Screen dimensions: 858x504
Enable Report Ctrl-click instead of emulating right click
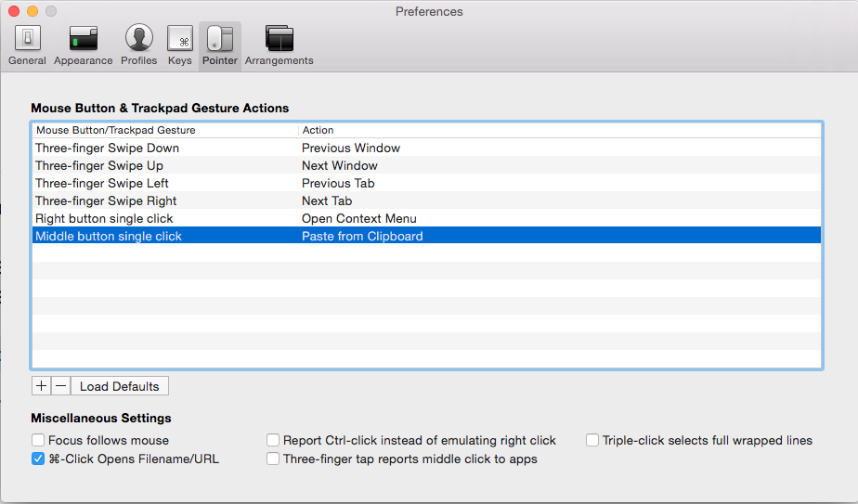click(273, 441)
